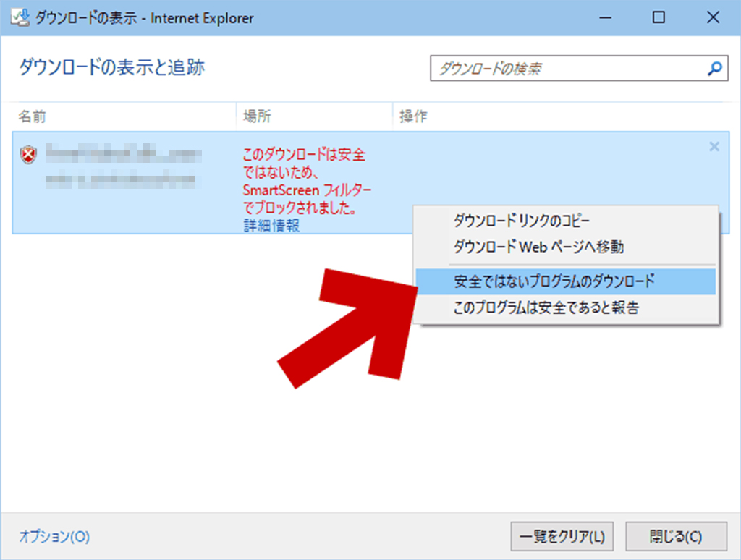Click the 一覧をクリア(L) button

point(562,536)
